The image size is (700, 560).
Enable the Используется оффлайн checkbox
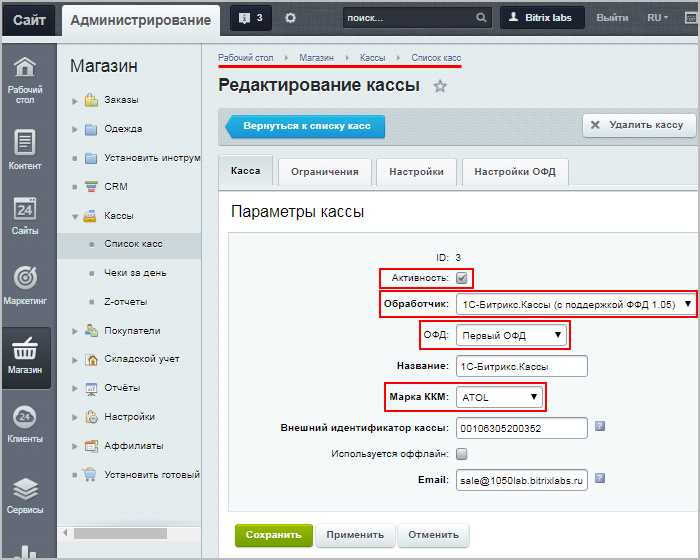tap(462, 454)
